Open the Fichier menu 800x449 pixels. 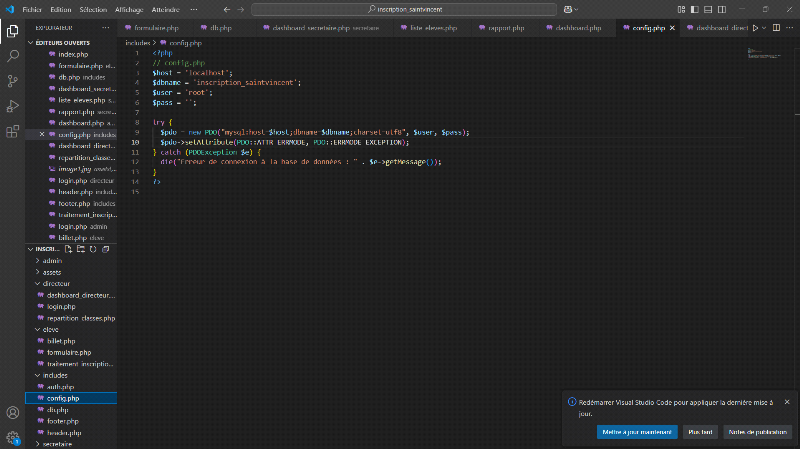point(34,9)
